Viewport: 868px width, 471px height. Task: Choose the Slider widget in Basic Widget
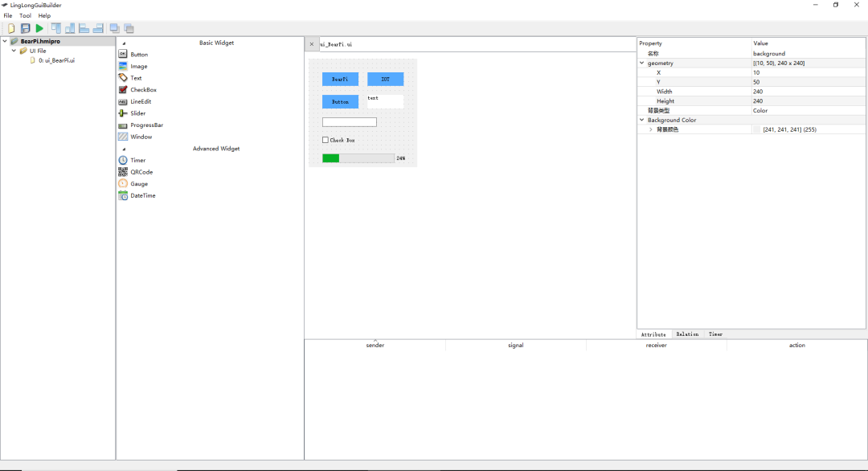[137, 113]
